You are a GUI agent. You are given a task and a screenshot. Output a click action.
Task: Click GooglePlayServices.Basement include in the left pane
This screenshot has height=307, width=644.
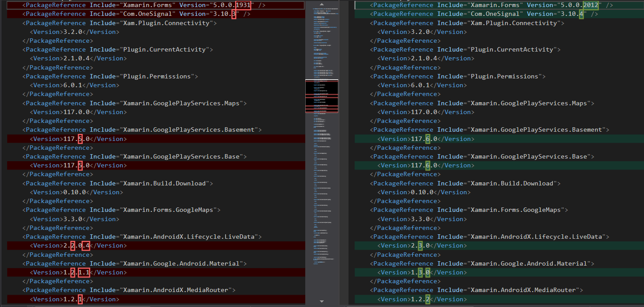coord(142,129)
